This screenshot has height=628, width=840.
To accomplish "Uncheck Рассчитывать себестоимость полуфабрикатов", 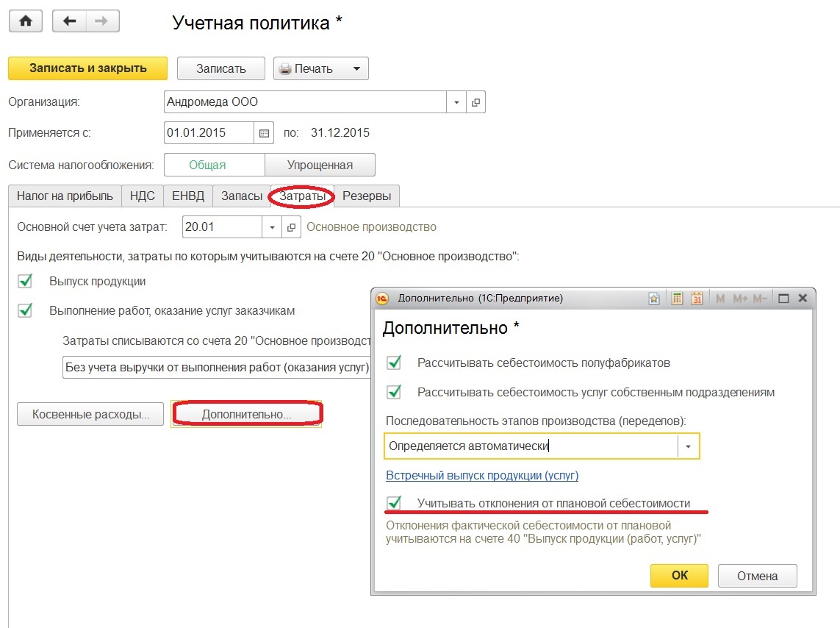I will pyautogui.click(x=395, y=363).
